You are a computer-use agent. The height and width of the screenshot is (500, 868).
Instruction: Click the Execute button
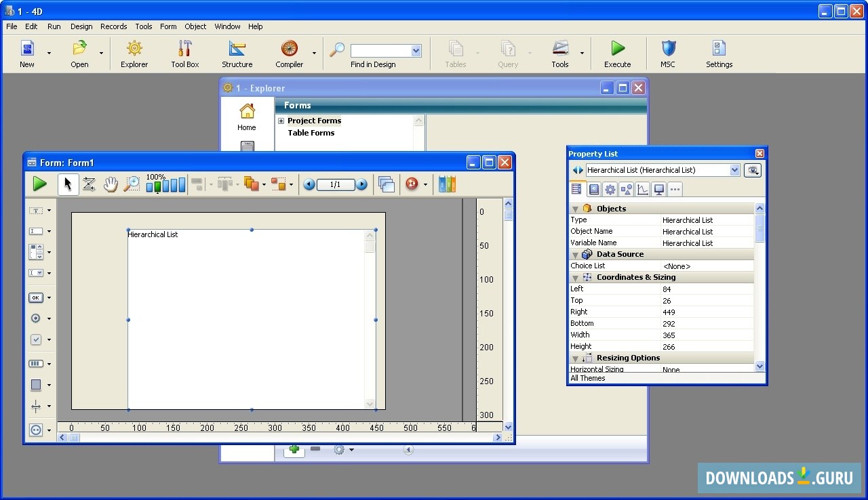tap(617, 54)
